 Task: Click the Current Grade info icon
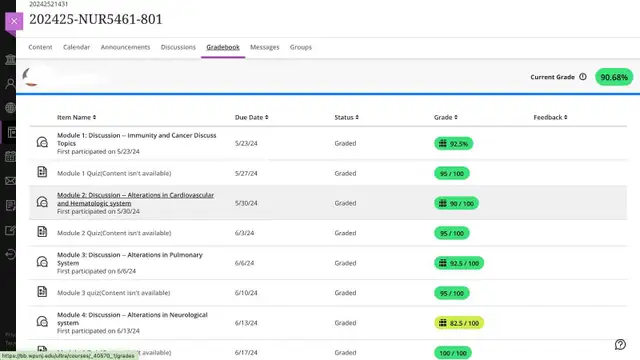point(583,77)
